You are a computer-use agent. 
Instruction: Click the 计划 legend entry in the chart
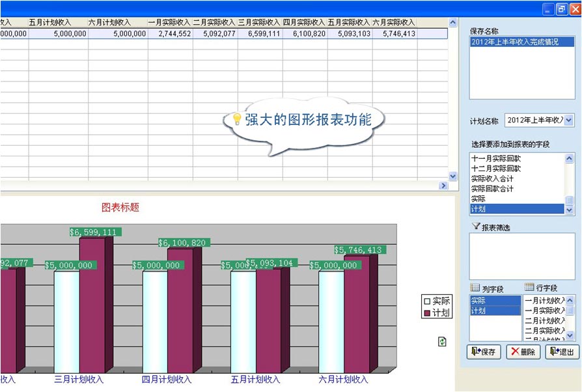point(436,313)
